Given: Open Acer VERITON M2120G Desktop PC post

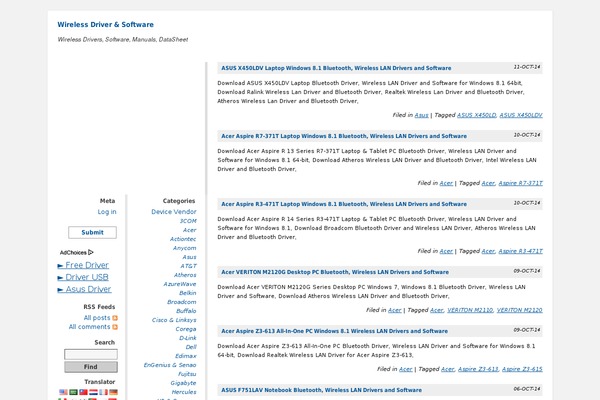Looking at the screenshot, I should (335, 272).
